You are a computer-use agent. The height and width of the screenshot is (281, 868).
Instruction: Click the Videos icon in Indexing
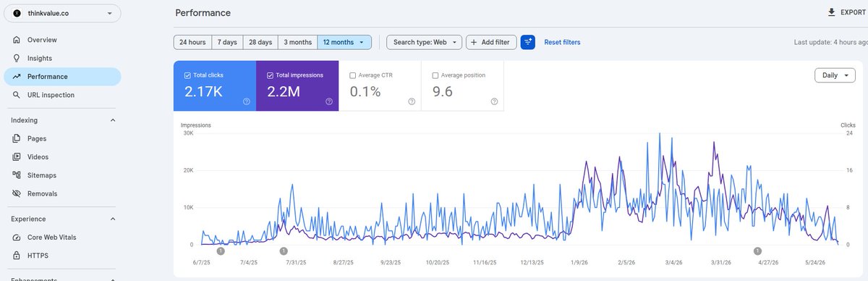click(16, 156)
